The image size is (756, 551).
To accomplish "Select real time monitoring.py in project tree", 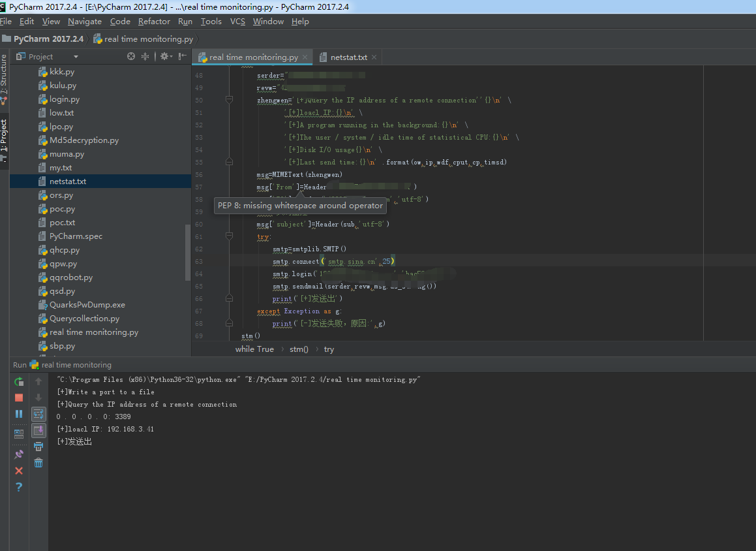I will pos(93,332).
